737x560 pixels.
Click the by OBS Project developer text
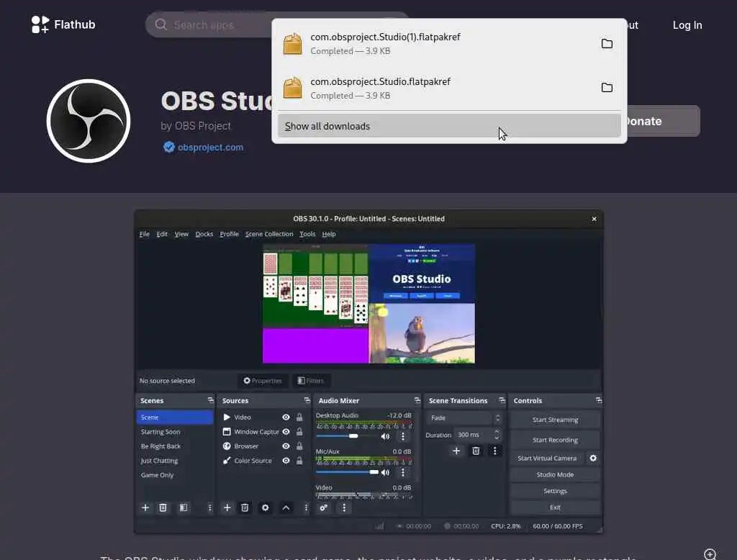[x=196, y=126]
